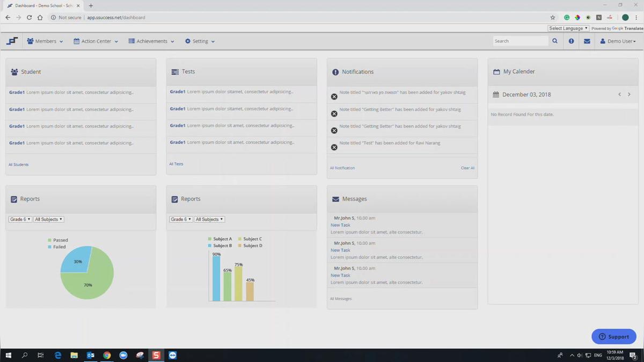Open the All Subjects dropdown above the bar chart
Image resolution: width=644 pixels, height=362 pixels.
pos(209,219)
